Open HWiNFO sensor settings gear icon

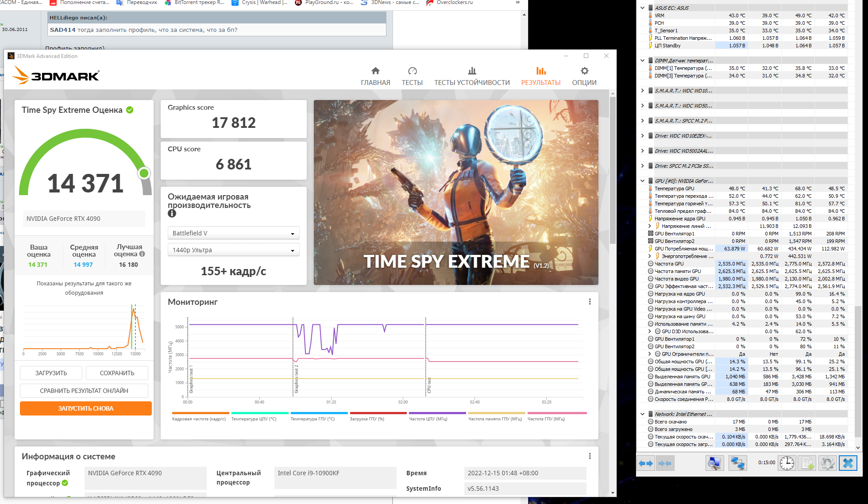(827, 463)
